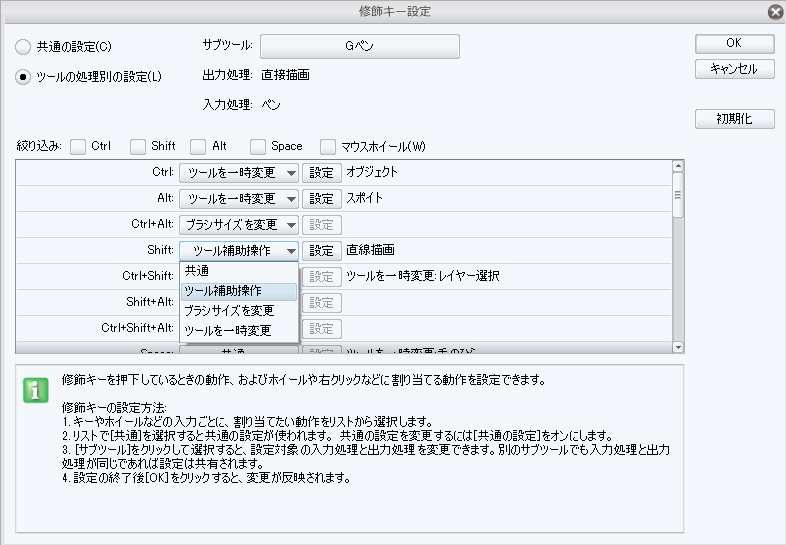Viewport: 786px width, 545px height.
Task: Open the Ctrl row action dropdown
Action: point(239,173)
